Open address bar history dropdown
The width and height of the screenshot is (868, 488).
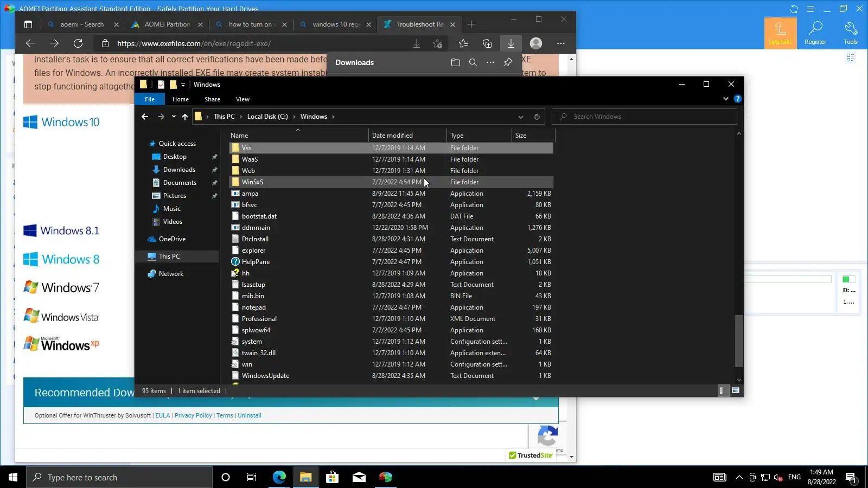(x=521, y=117)
